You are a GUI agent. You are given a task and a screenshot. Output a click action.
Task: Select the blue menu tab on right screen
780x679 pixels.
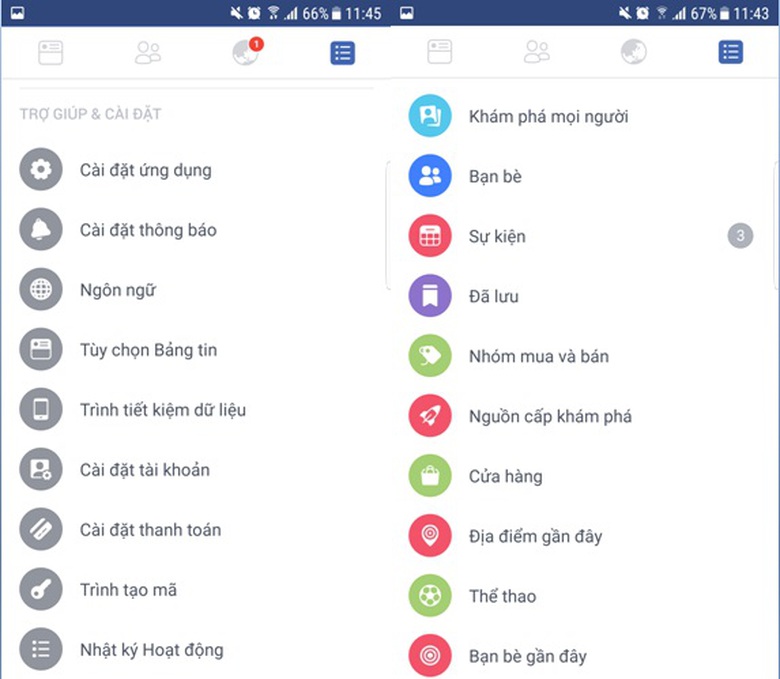[x=731, y=52]
